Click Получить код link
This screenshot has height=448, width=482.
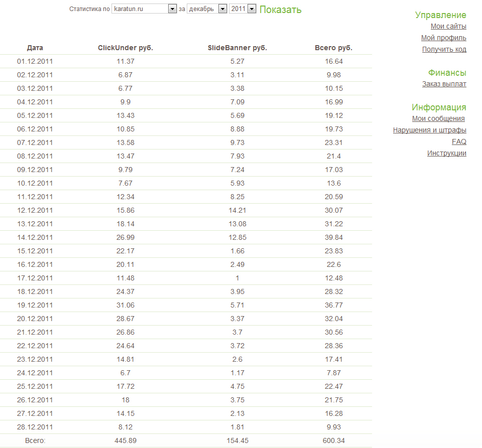(444, 50)
